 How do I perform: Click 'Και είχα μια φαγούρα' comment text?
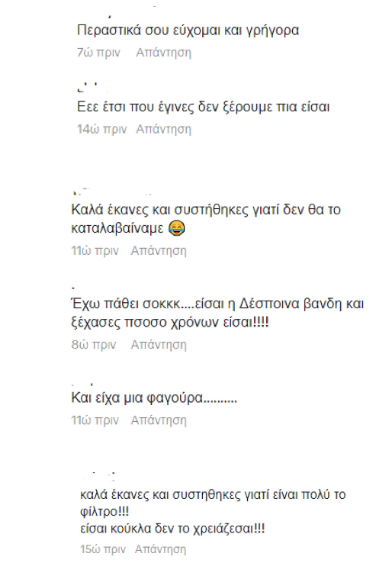154,397
